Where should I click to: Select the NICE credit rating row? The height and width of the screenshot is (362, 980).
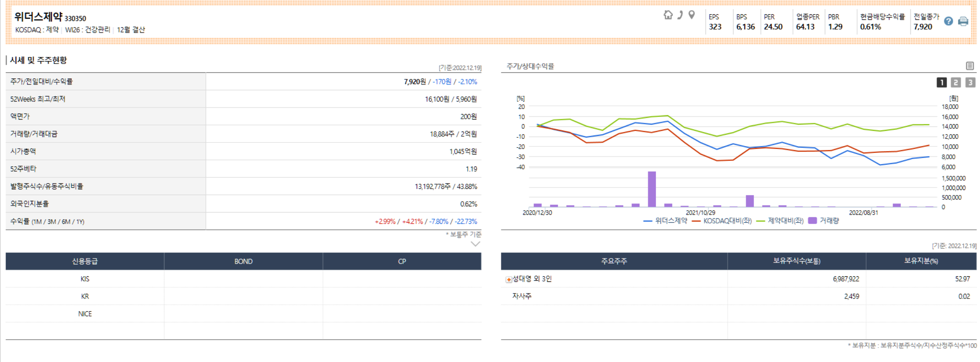pos(243,314)
